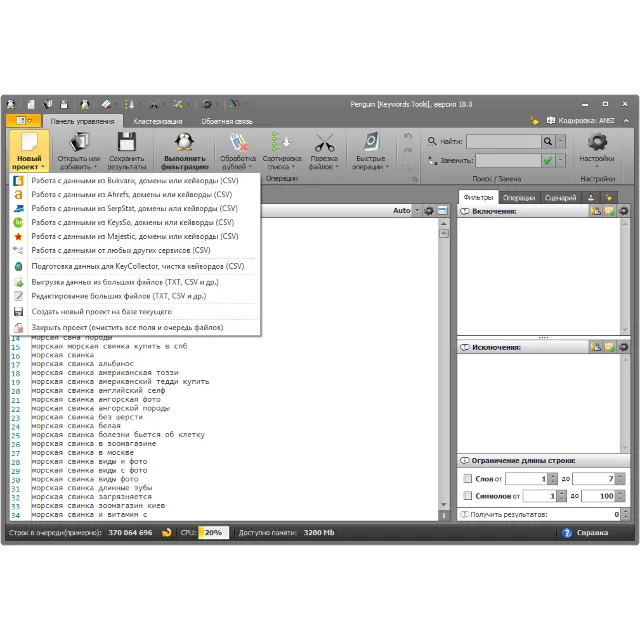Click the open-folder icon in Включения header
Viewport: 640px width, 640px height.
point(609,211)
